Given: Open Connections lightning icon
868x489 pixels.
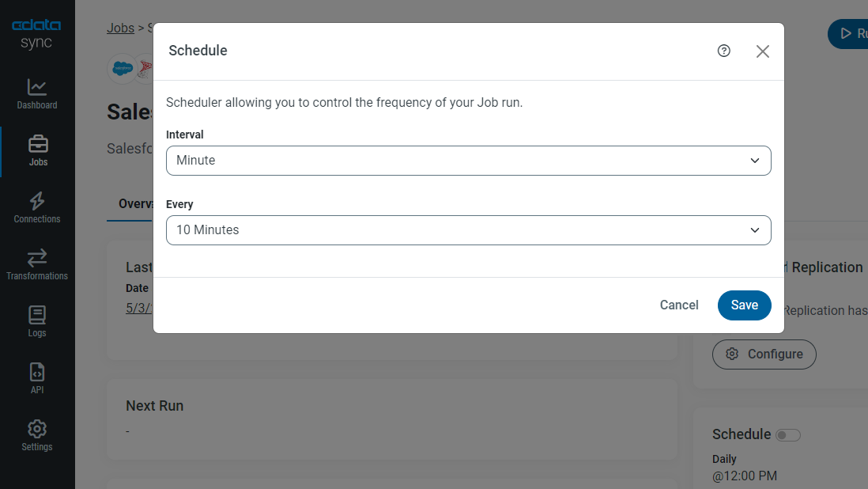Looking at the screenshot, I should pos(37,201).
